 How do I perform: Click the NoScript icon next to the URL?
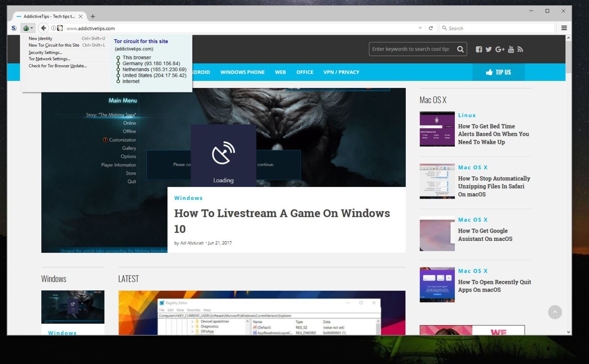(60, 28)
